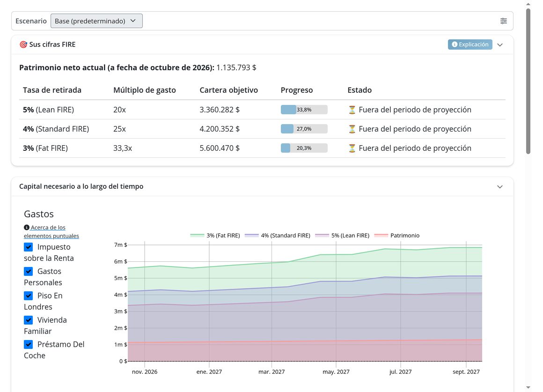This screenshot has height=392, width=543.
Task: Open the filter settings sliders icon
Action: click(x=504, y=21)
